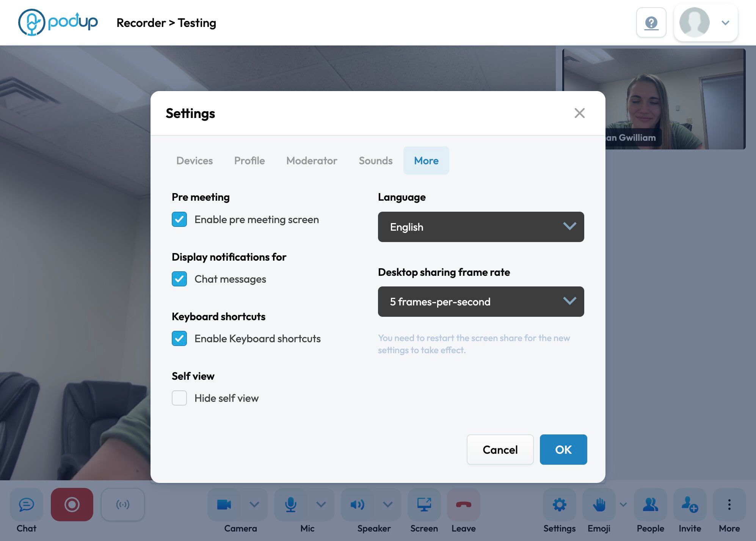Open the Invite people icon

point(690,504)
